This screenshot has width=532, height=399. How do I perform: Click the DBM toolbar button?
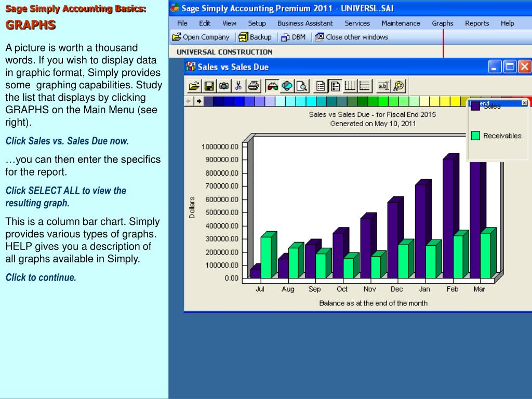(x=294, y=37)
